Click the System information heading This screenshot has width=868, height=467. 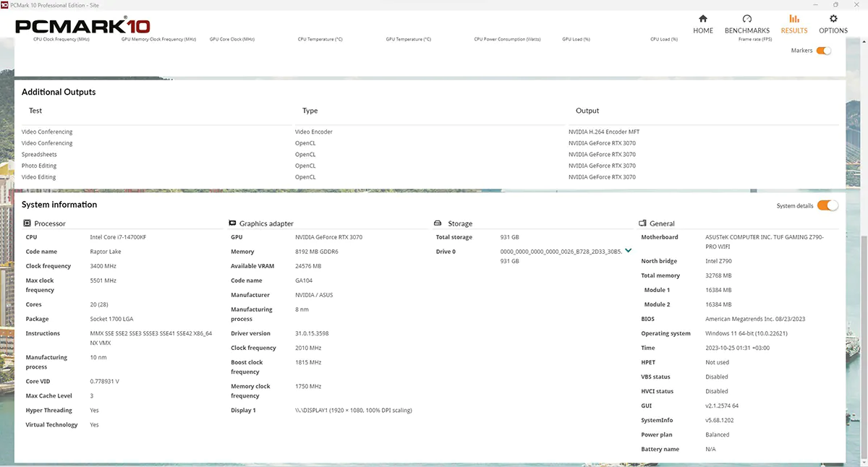click(x=59, y=205)
